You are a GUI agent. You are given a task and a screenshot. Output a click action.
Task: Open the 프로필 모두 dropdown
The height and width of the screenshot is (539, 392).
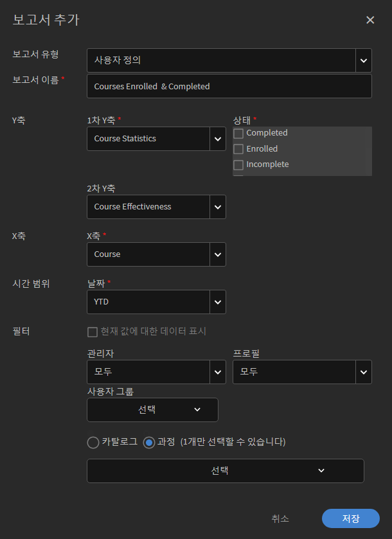364,372
